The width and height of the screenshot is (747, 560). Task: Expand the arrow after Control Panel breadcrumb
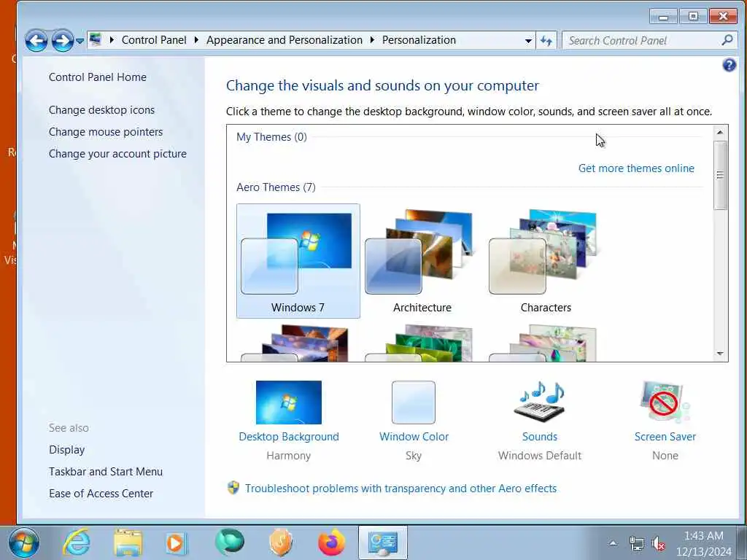[x=196, y=40]
